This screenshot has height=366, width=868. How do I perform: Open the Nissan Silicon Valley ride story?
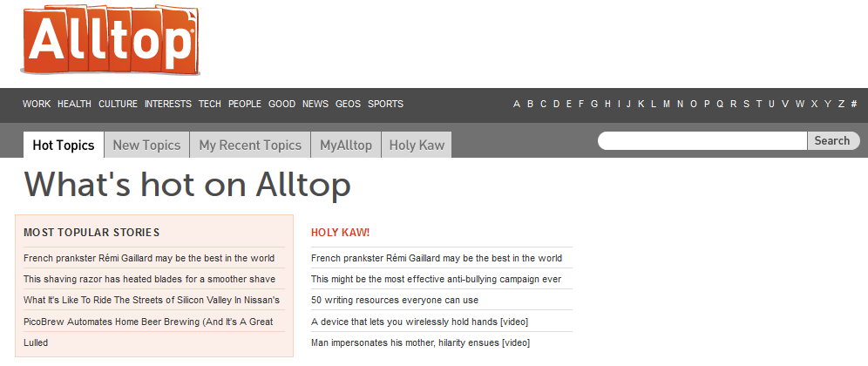pyautogui.click(x=152, y=300)
